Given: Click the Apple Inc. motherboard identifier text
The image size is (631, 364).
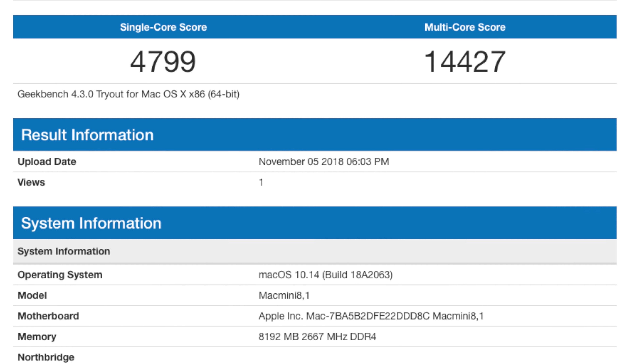Looking at the screenshot, I should pos(371,316).
